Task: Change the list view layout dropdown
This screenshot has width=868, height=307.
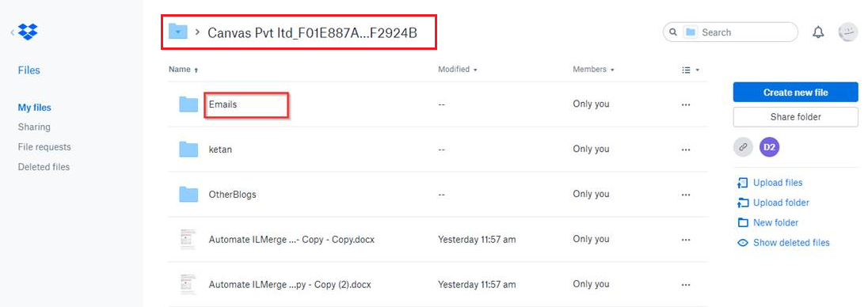Action: pyautogui.click(x=691, y=70)
